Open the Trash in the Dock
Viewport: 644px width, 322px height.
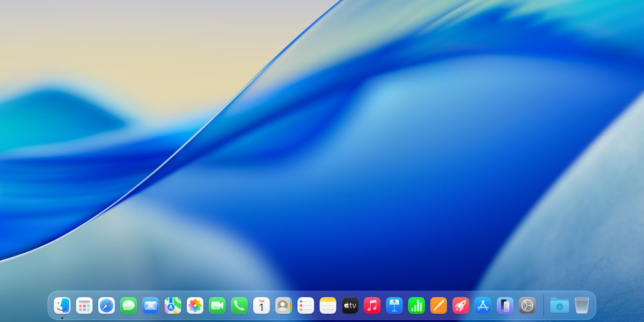pos(582,305)
